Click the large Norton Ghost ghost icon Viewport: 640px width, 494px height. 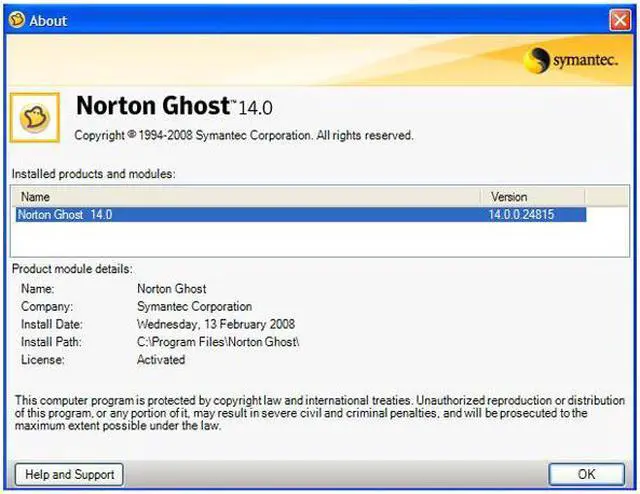(x=35, y=118)
